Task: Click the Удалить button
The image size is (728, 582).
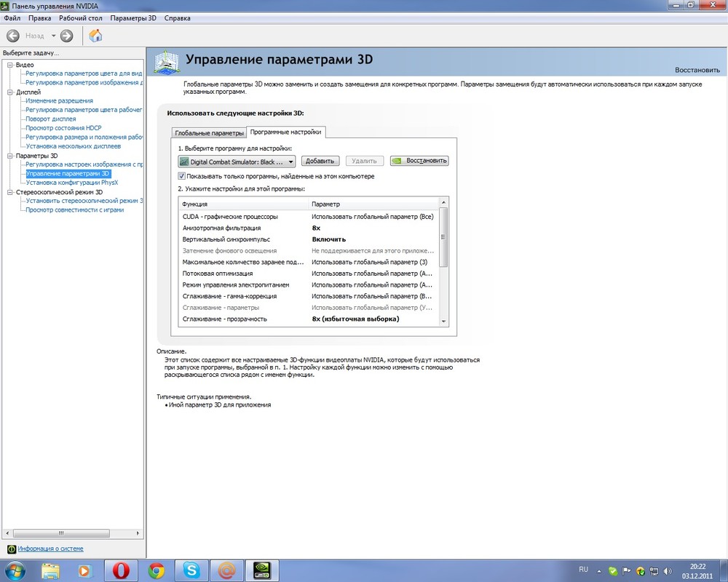Action: tap(364, 161)
